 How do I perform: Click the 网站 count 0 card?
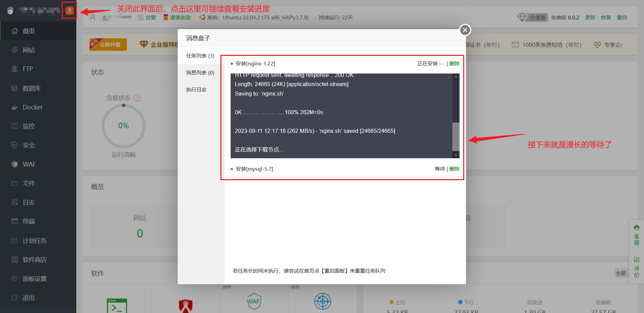[x=140, y=226]
